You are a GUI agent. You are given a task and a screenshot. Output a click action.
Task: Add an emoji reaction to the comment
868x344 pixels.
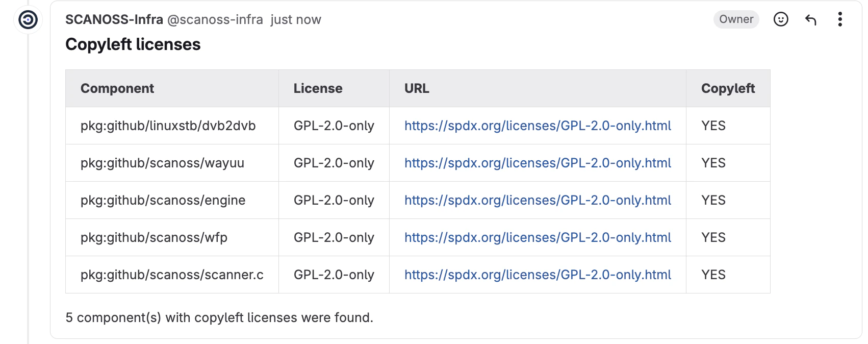tap(781, 19)
